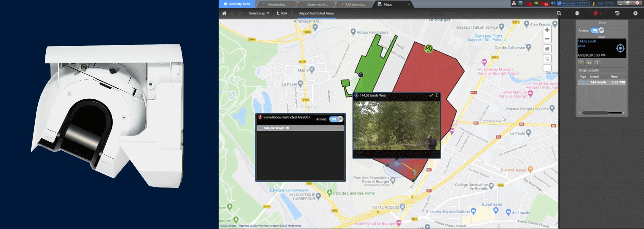The height and width of the screenshot is (229, 644).
Task: Click the Dassault Falcon Service map pin
Action: tap(501, 27)
